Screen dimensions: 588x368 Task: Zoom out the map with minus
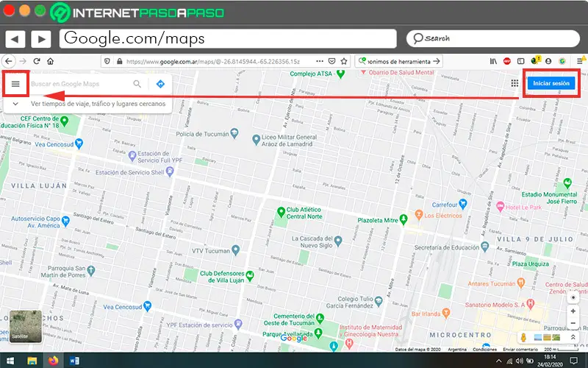tap(573, 323)
